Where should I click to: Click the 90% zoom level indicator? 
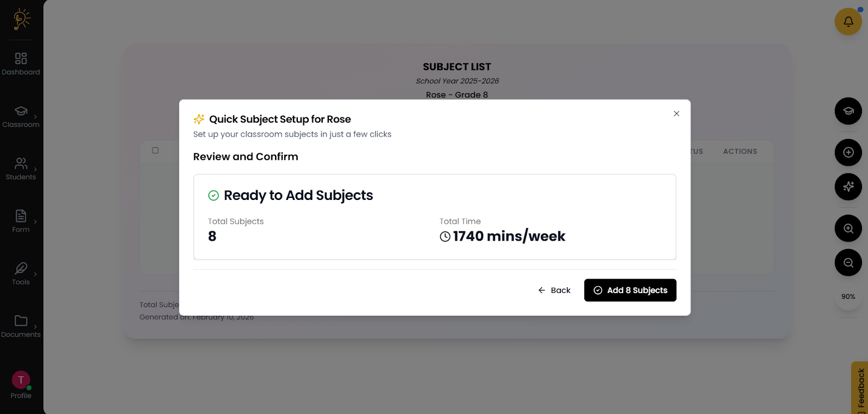point(848,297)
